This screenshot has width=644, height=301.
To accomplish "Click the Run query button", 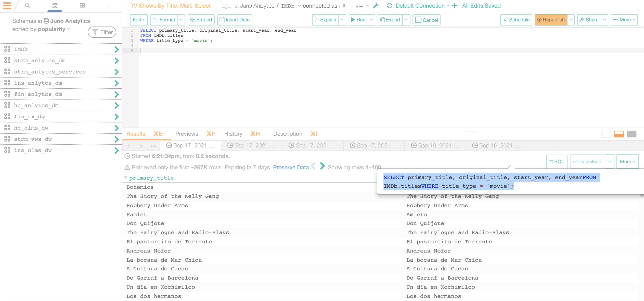I will (358, 19).
